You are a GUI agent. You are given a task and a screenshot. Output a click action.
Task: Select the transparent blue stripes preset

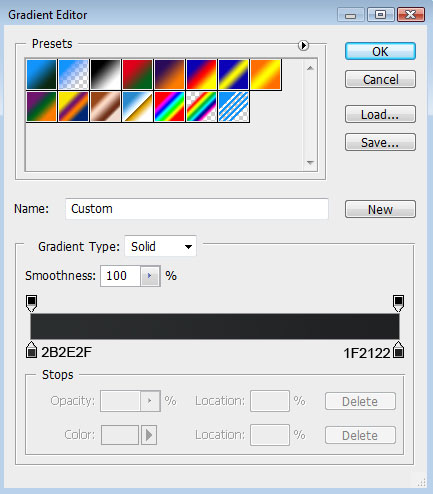click(x=233, y=107)
